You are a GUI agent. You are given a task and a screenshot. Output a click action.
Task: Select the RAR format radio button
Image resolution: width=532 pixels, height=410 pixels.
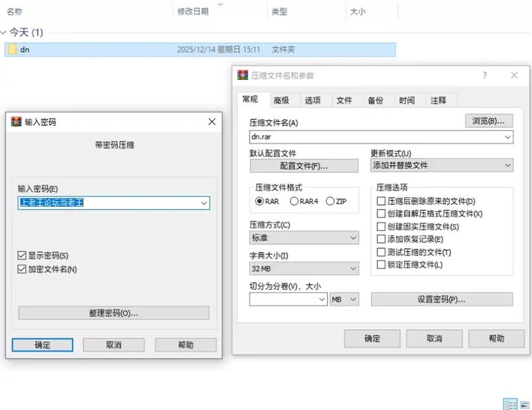pyautogui.click(x=259, y=201)
